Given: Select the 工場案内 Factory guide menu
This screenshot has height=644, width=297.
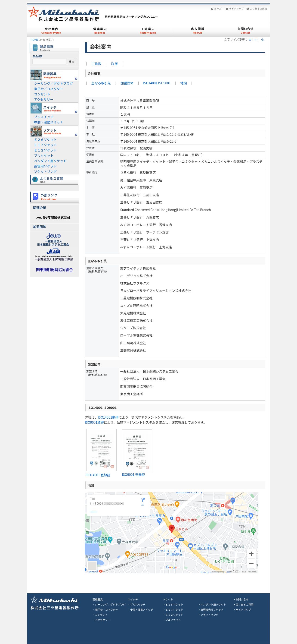Looking at the screenshot, I should [x=148, y=31].
